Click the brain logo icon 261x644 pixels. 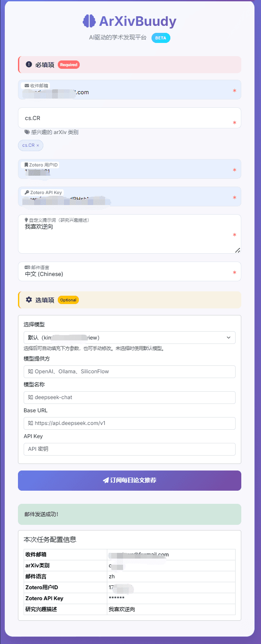click(x=89, y=21)
